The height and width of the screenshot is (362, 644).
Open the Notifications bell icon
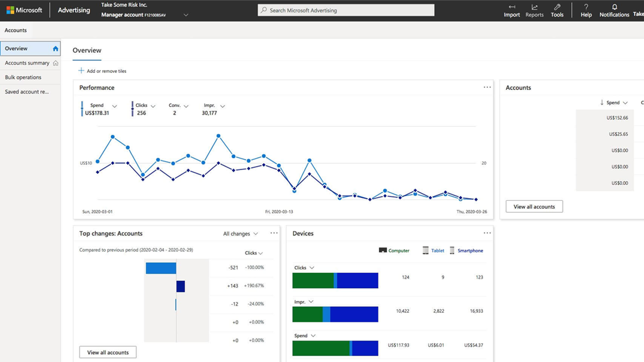click(x=614, y=7)
